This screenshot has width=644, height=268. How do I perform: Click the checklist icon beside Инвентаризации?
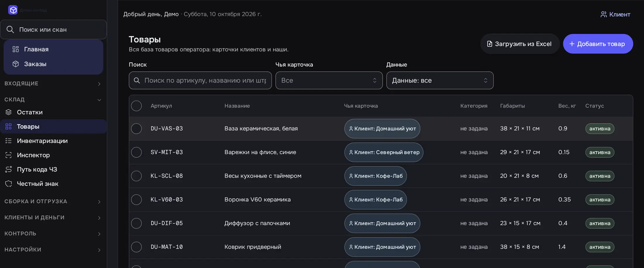[x=8, y=141]
